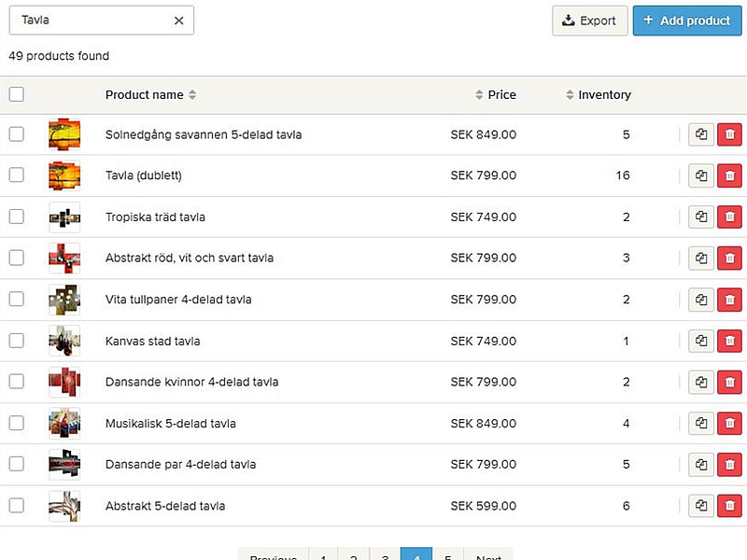This screenshot has height=560, width=747.
Task: Select the Vita tullpaner 4-delad tavla checkbox
Action: pyautogui.click(x=17, y=300)
